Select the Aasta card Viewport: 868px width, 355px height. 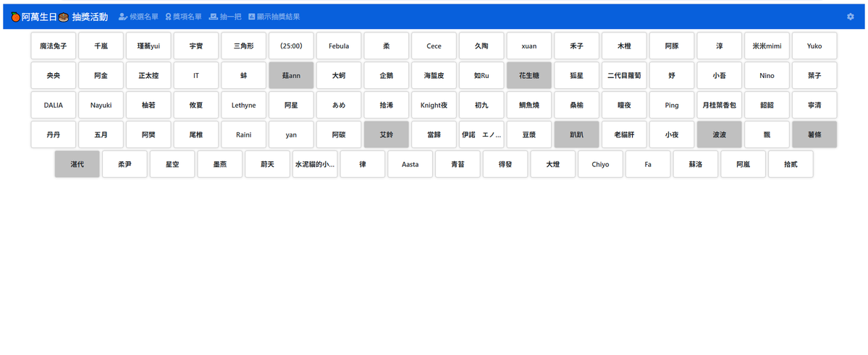click(x=410, y=164)
